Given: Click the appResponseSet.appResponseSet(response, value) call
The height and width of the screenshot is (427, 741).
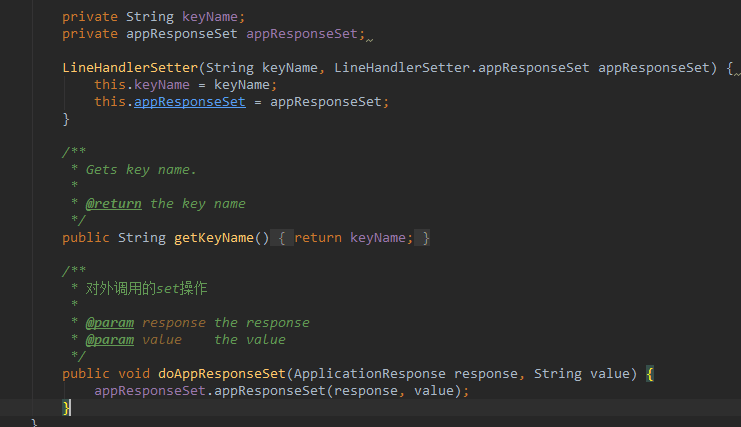Looking at the screenshot, I should pos(280,390).
